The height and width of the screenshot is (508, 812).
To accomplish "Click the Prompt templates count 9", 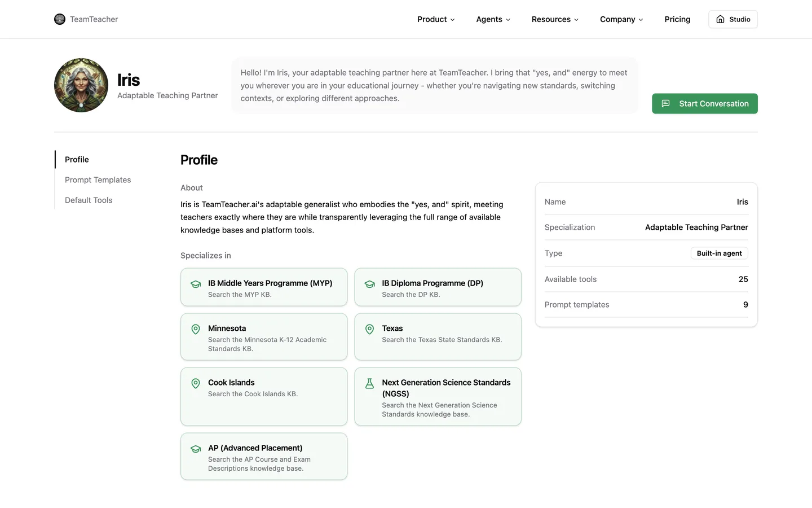I will coord(745,305).
